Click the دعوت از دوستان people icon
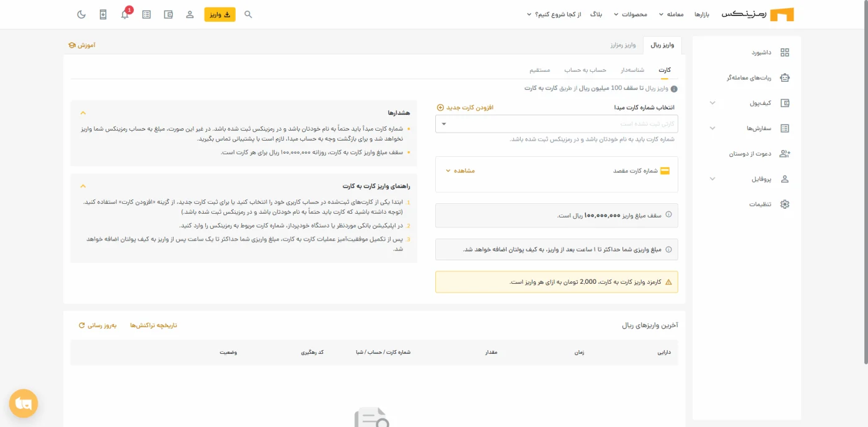 click(785, 154)
